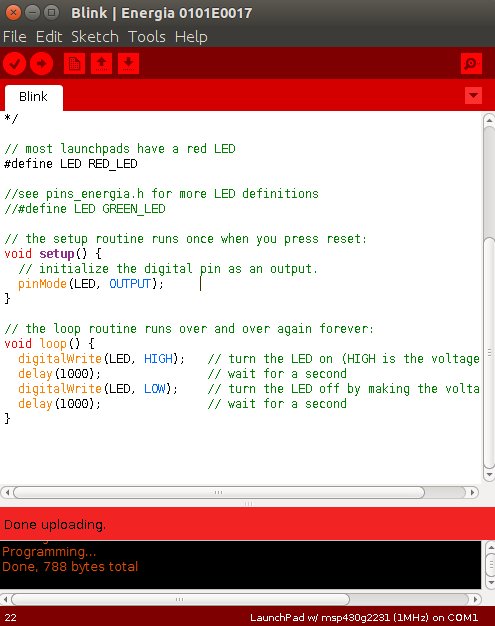Open the Help menu

[191, 37]
